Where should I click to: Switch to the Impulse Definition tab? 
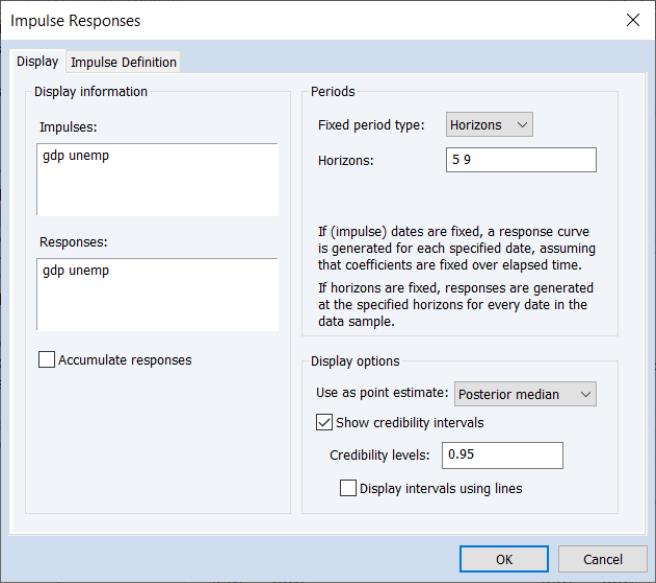123,62
